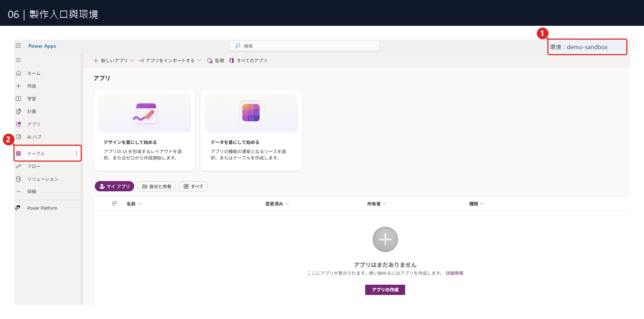Click the アプリの作成 button
This screenshot has height=319, width=644.
click(x=385, y=290)
